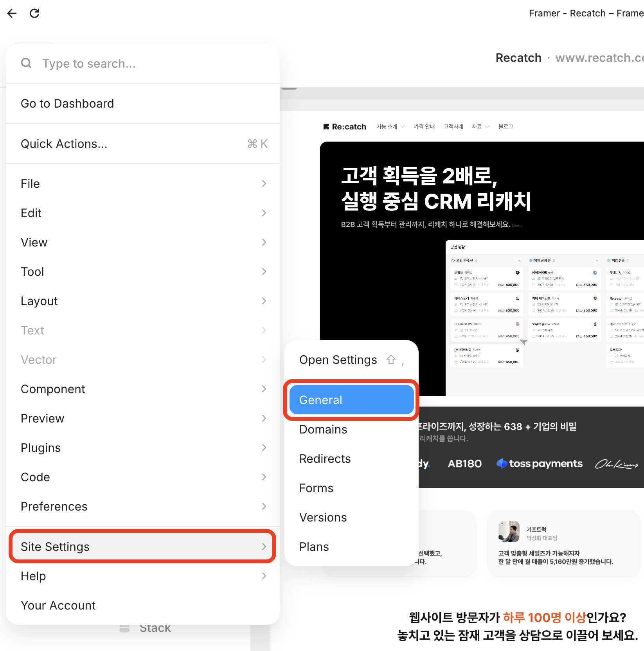Image resolution: width=644 pixels, height=651 pixels.
Task: Open the File submenu
Action: (143, 183)
